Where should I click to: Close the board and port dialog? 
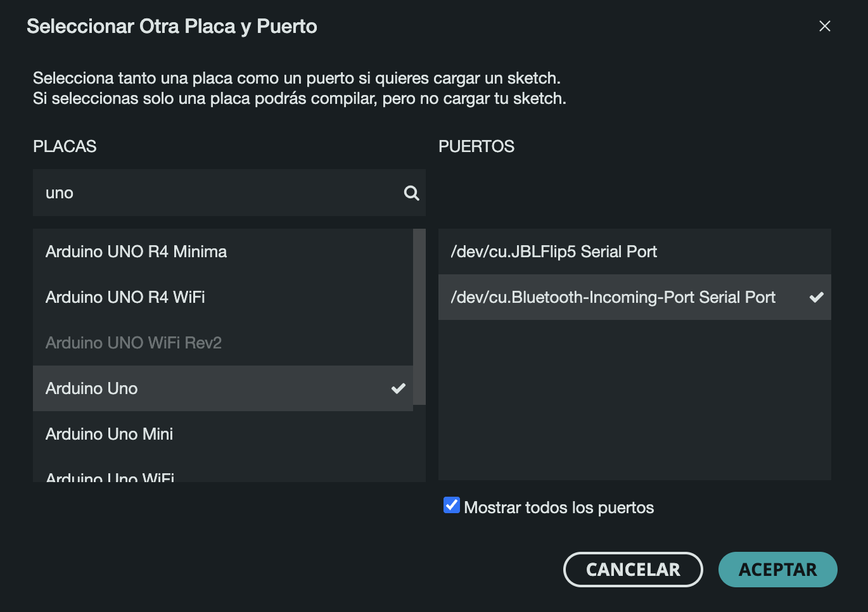coord(824,26)
